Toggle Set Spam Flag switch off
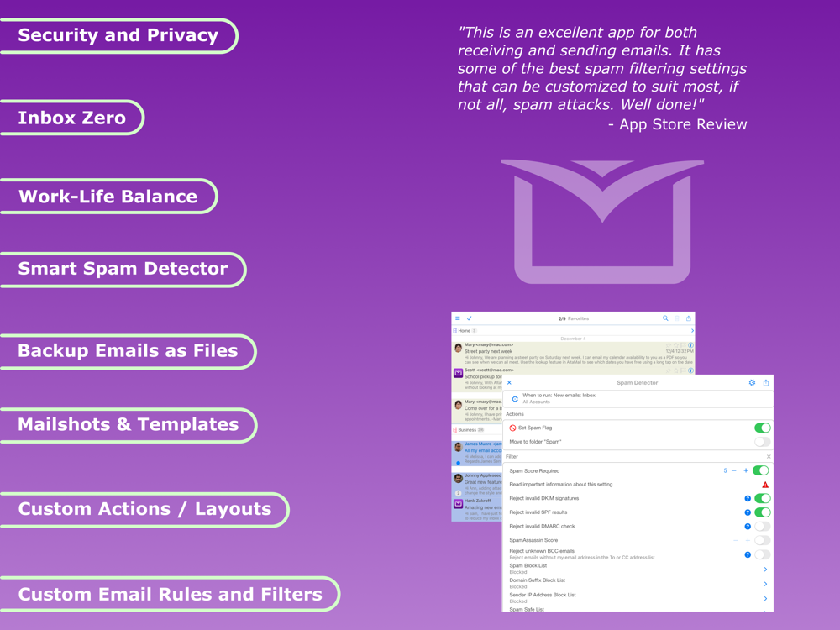The image size is (840, 630). (763, 428)
